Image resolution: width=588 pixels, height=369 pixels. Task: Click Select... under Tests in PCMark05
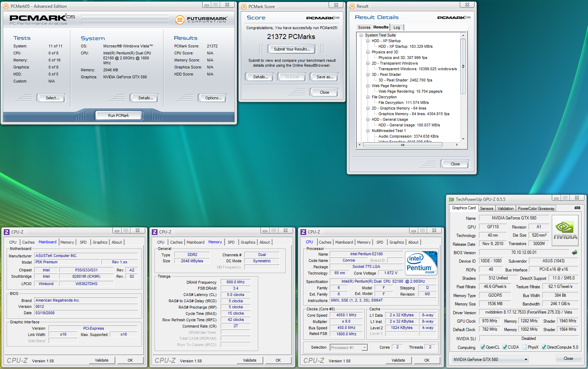click(x=52, y=98)
